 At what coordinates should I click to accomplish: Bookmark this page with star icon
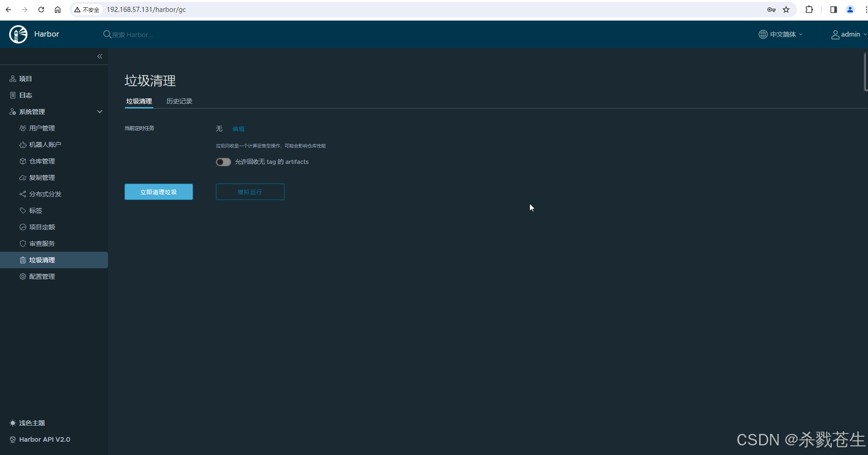point(786,10)
